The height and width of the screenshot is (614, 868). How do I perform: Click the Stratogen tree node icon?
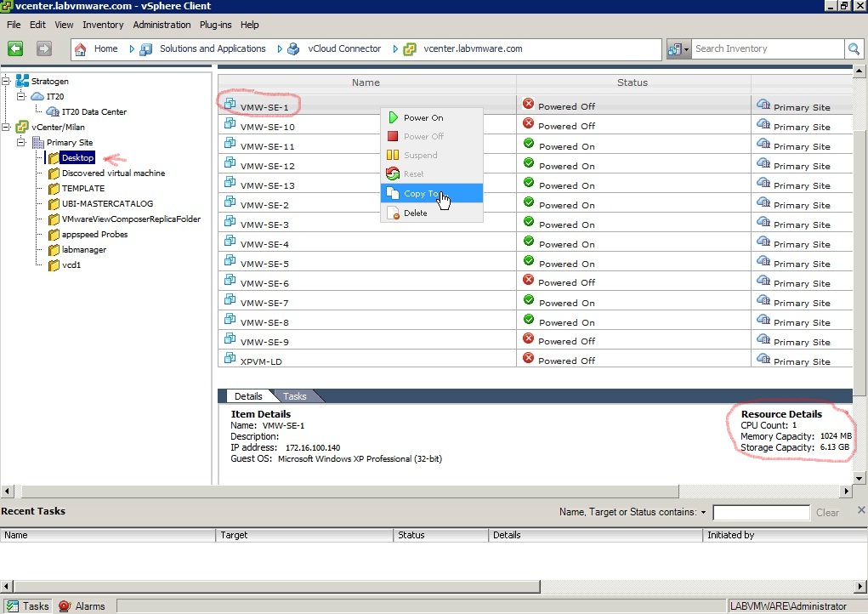click(22, 81)
